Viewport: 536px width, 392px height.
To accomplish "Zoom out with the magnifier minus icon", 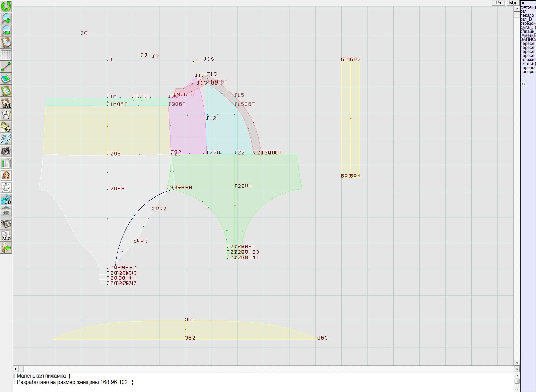I will click(6, 30).
